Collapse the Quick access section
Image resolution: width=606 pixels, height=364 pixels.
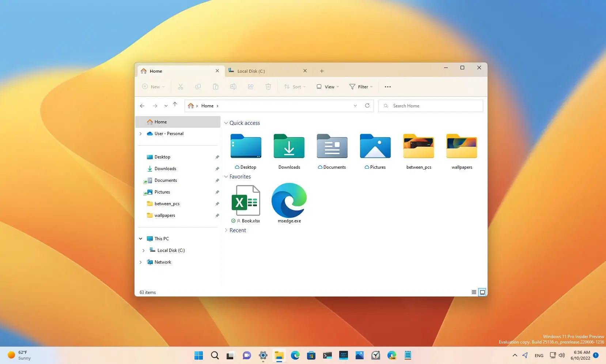pos(226,123)
